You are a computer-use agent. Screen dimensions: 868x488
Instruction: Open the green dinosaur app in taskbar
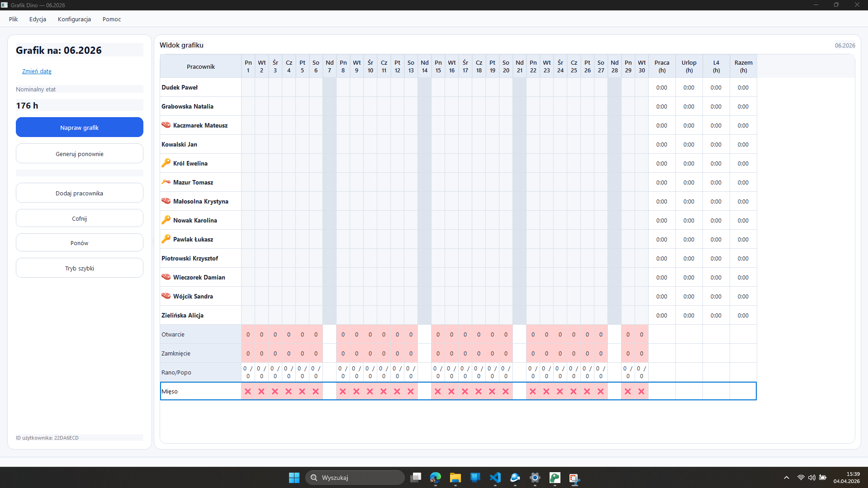coord(555,478)
